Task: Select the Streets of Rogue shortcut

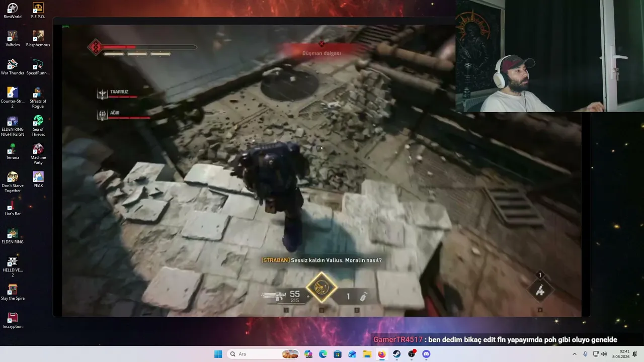Action: pos(38,98)
